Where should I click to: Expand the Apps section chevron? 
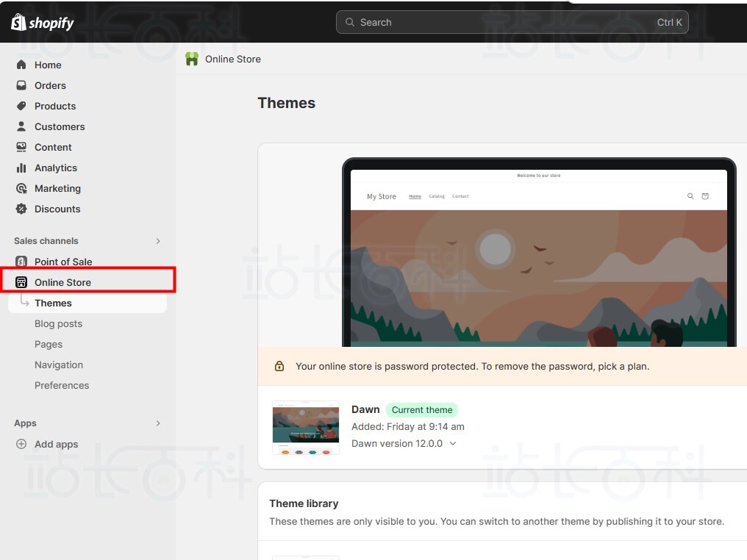click(158, 423)
